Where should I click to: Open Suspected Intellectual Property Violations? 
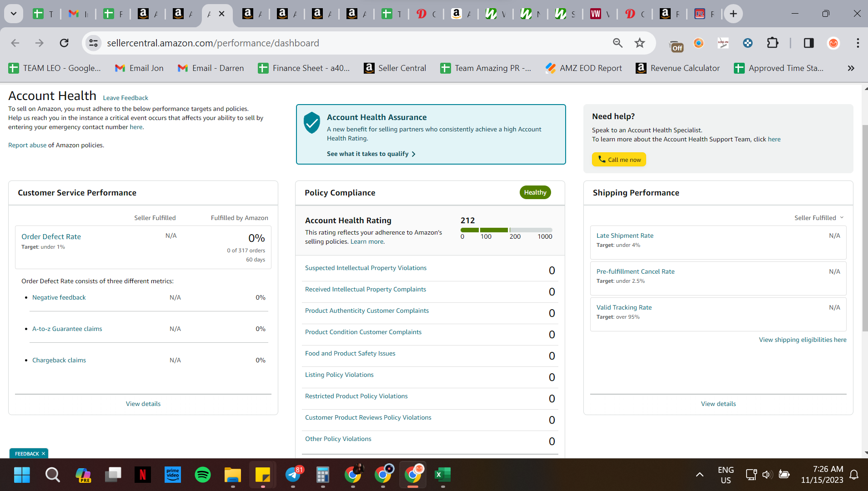click(366, 268)
